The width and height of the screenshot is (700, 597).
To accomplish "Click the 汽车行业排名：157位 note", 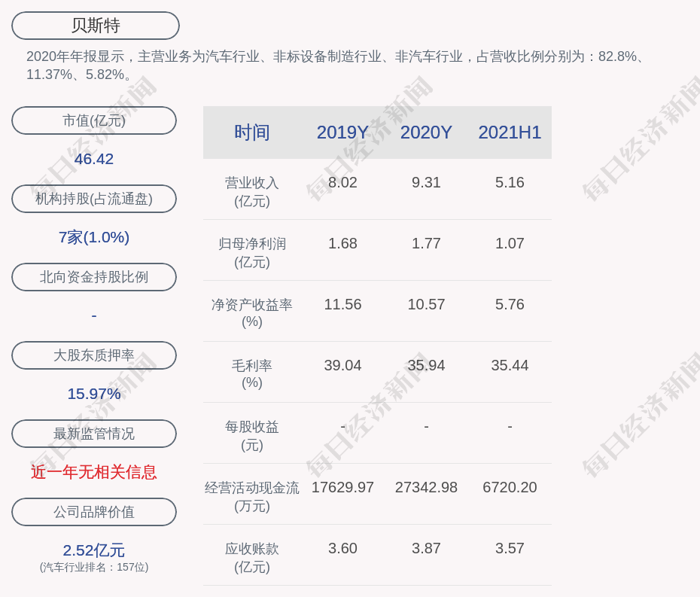I will pos(94,567).
